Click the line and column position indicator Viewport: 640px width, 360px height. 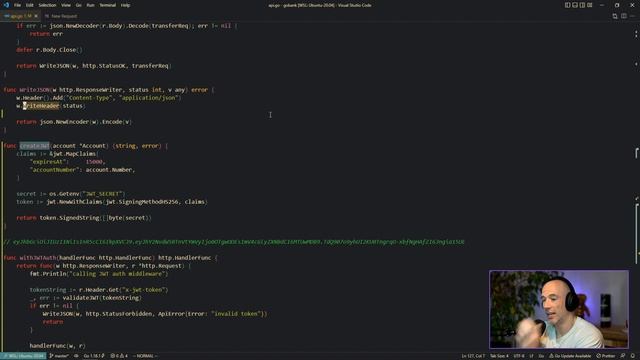pyautogui.click(x=473, y=356)
